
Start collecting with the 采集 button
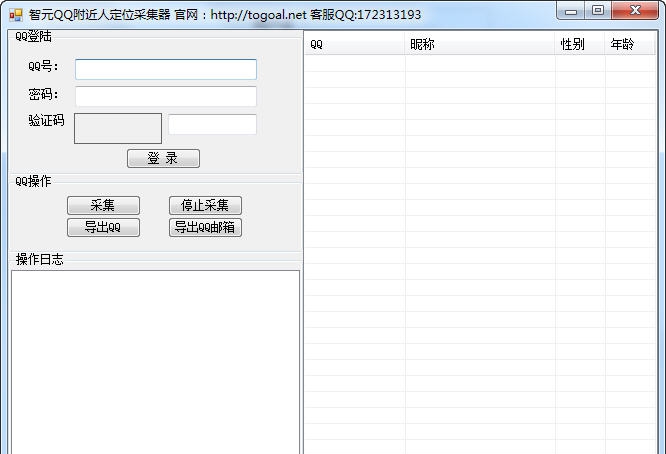103,206
